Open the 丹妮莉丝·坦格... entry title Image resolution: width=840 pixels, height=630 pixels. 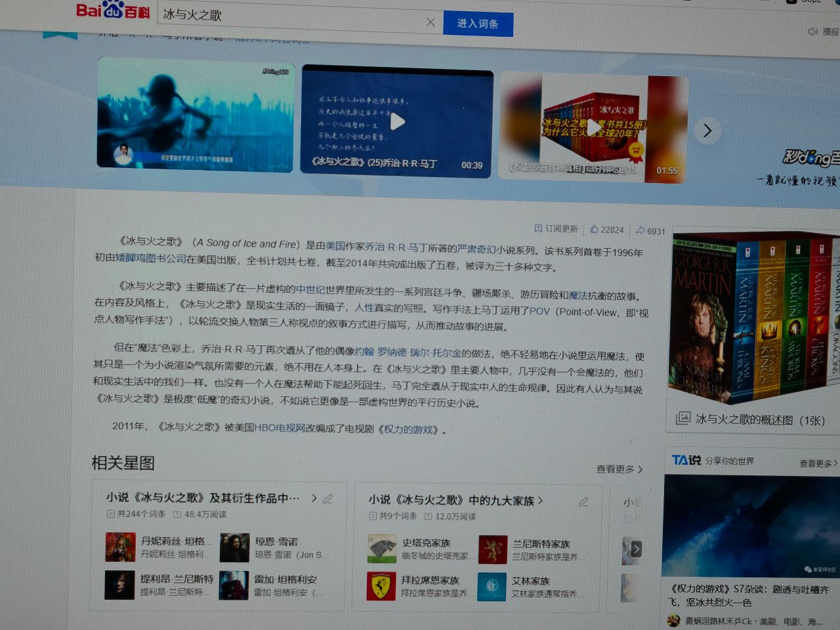[x=177, y=541]
